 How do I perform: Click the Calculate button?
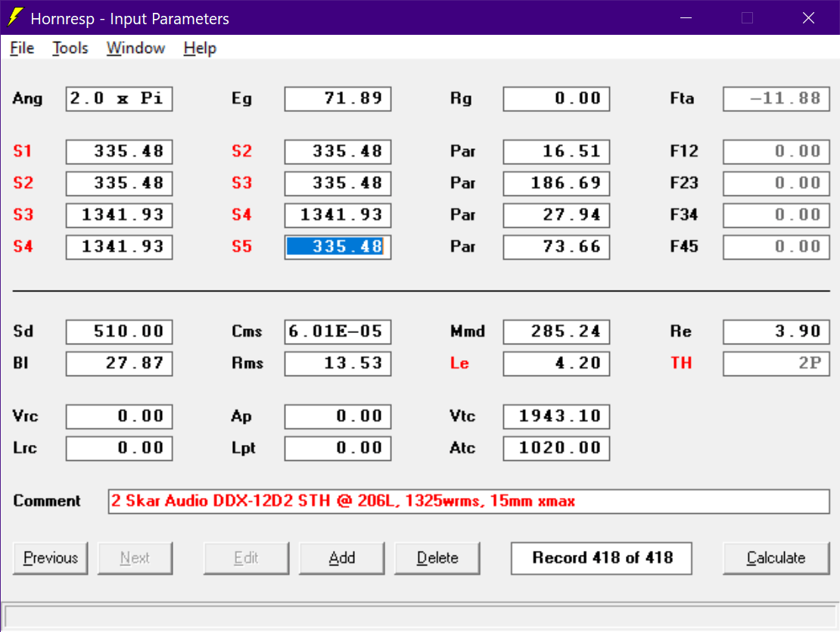tap(776, 558)
